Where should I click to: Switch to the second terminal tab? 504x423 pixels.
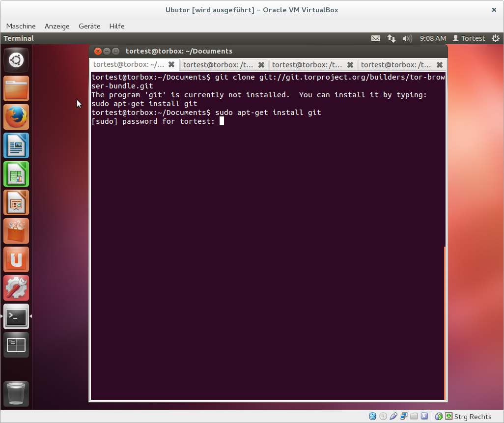click(218, 64)
